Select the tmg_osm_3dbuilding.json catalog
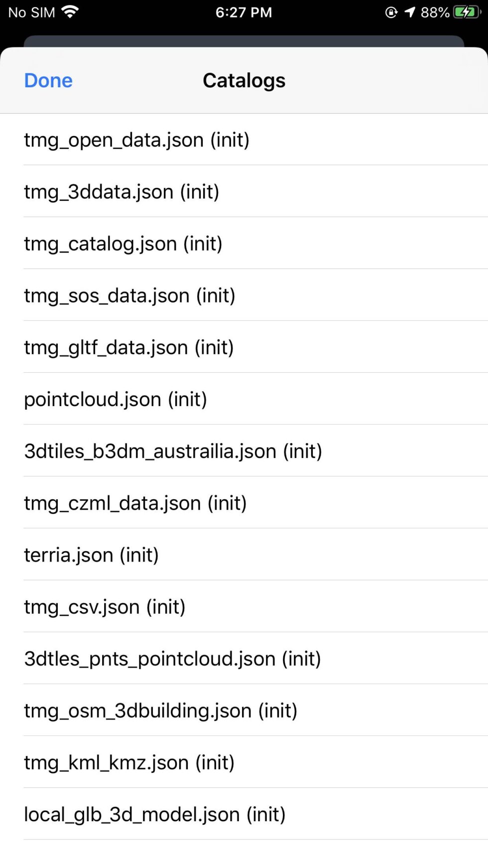The width and height of the screenshot is (488, 868). pos(160,711)
